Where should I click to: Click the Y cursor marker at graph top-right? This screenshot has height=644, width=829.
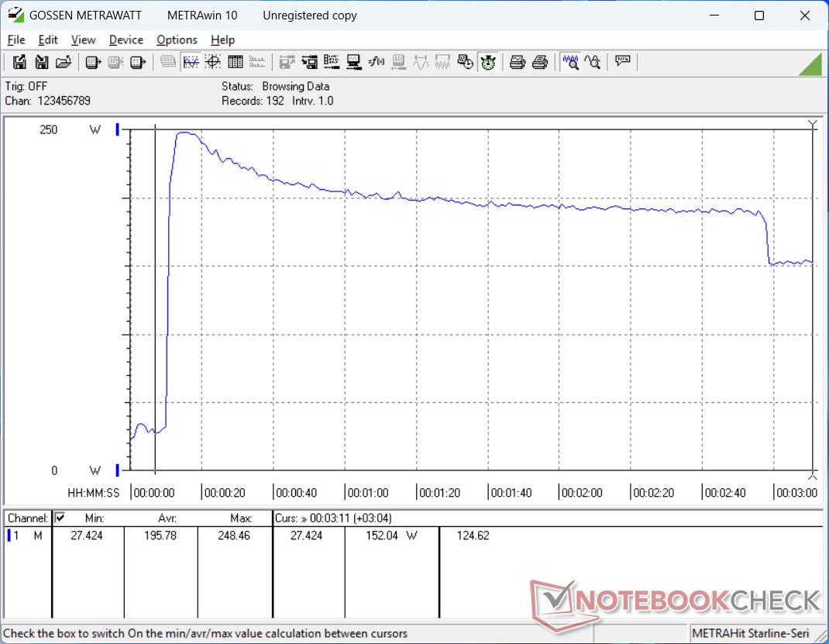point(813,125)
